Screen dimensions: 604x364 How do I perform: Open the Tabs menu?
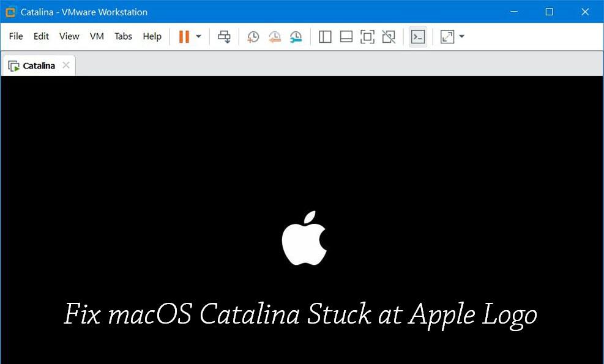click(x=123, y=36)
